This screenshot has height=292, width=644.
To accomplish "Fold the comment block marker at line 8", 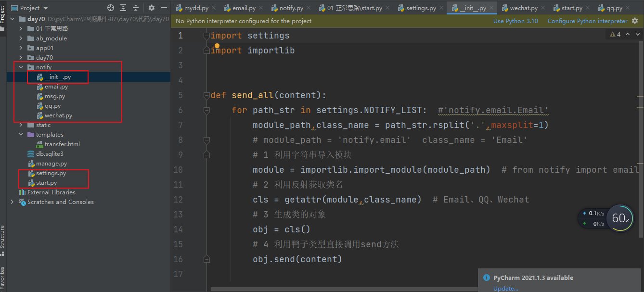I will coord(206,140).
